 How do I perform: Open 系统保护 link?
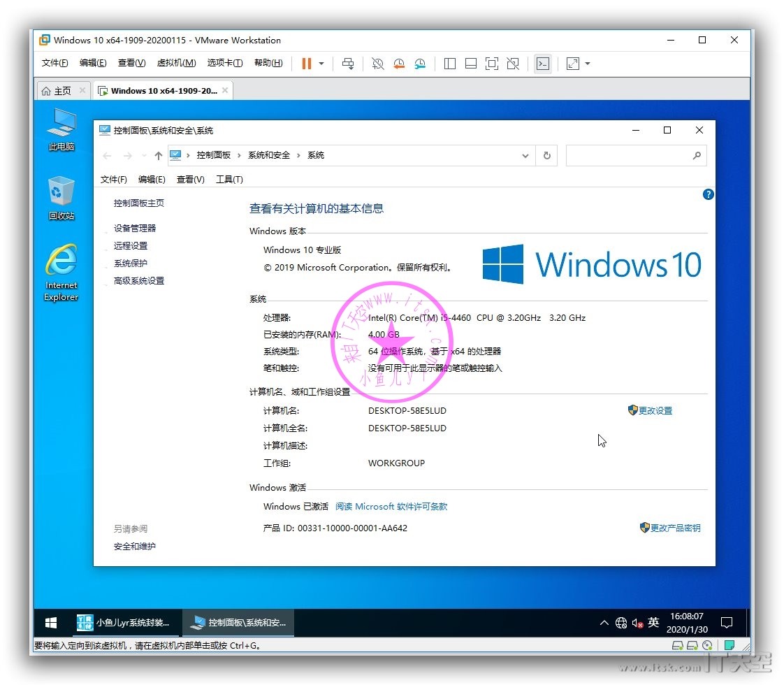(x=131, y=263)
